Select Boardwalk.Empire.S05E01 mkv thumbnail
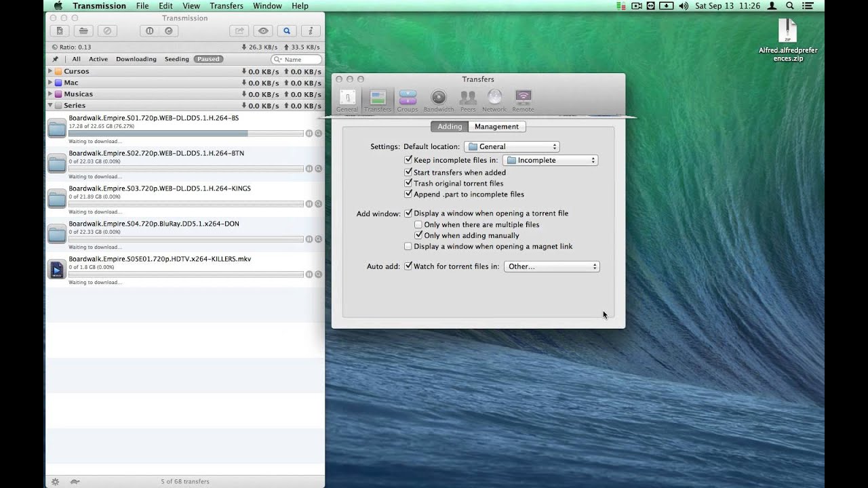Image resolution: width=868 pixels, height=488 pixels. coord(57,270)
